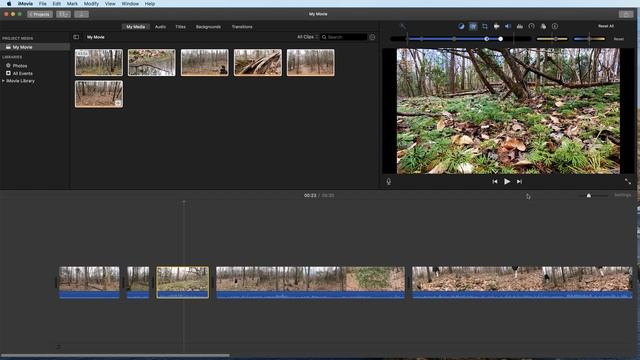Click Reset All adjustments

coord(606,26)
